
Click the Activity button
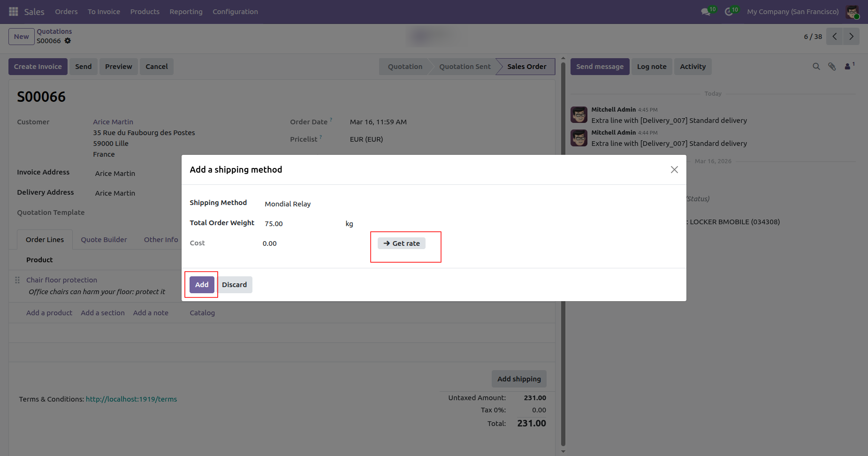693,67
